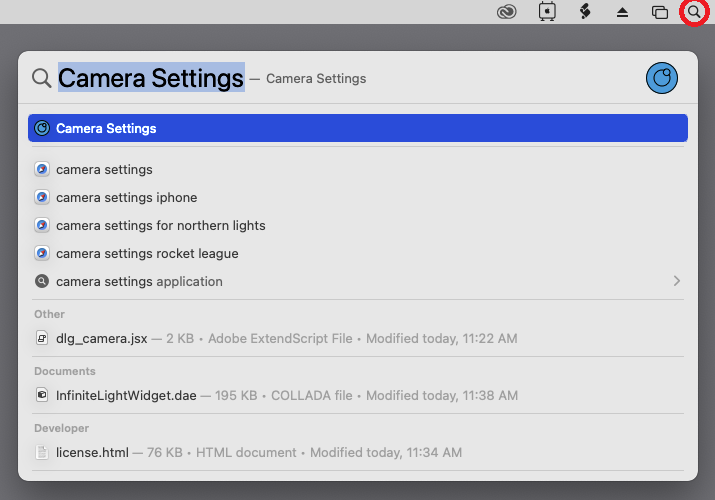The width and height of the screenshot is (715, 500).
Task: Click the license.html file icon
Action: pyautogui.click(x=42, y=452)
